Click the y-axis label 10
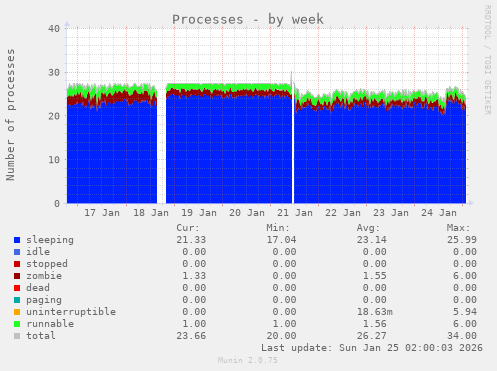Viewport: 497px width, 371px height. pyautogui.click(x=54, y=160)
